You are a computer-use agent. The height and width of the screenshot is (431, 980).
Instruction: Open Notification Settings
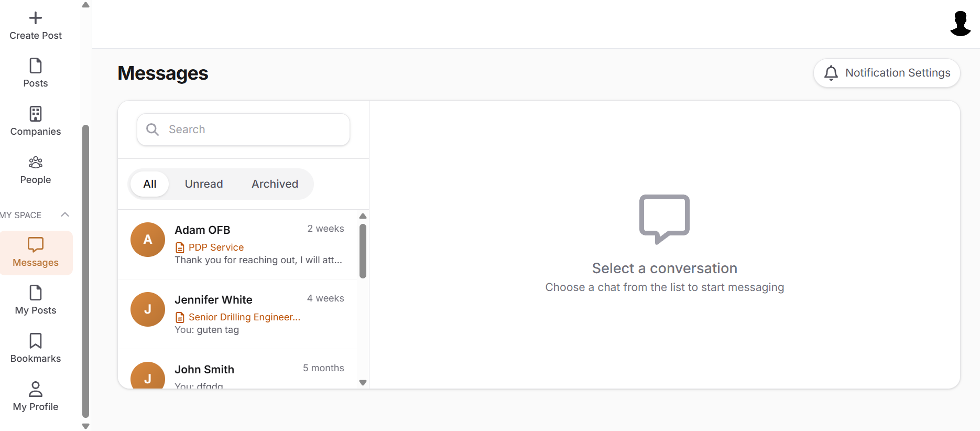(887, 73)
